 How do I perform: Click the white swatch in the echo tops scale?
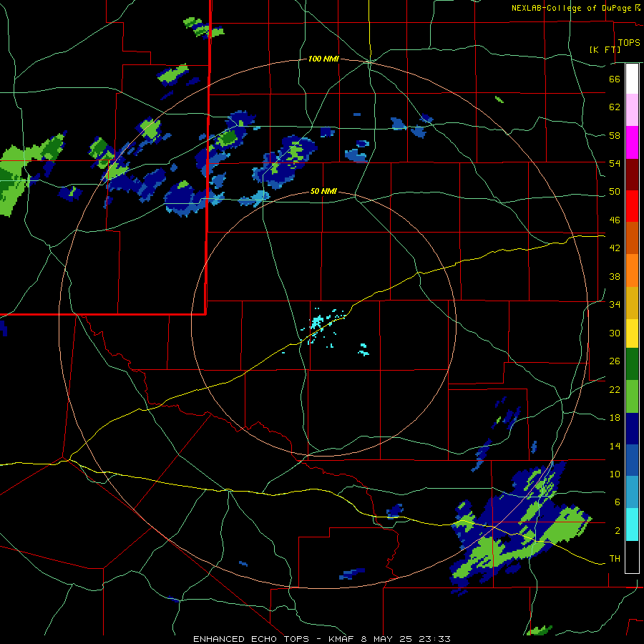click(632, 79)
